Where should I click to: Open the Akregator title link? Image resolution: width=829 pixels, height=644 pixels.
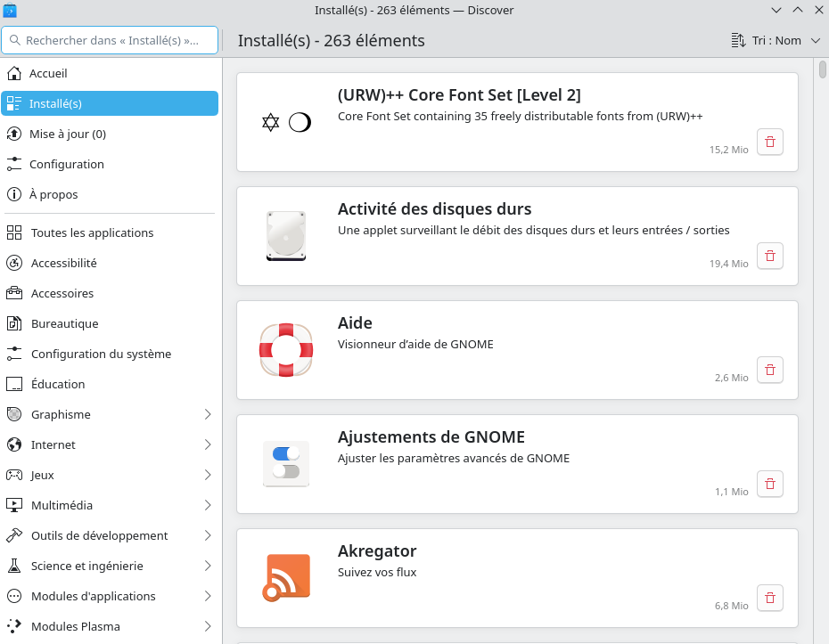pyautogui.click(x=377, y=551)
